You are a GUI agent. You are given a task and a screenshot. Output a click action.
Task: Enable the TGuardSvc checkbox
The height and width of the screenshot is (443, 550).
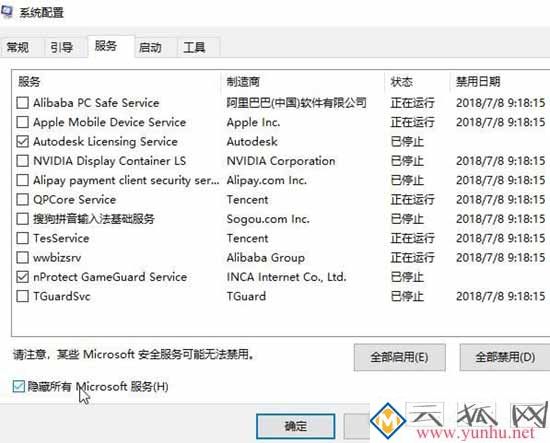[22, 296]
